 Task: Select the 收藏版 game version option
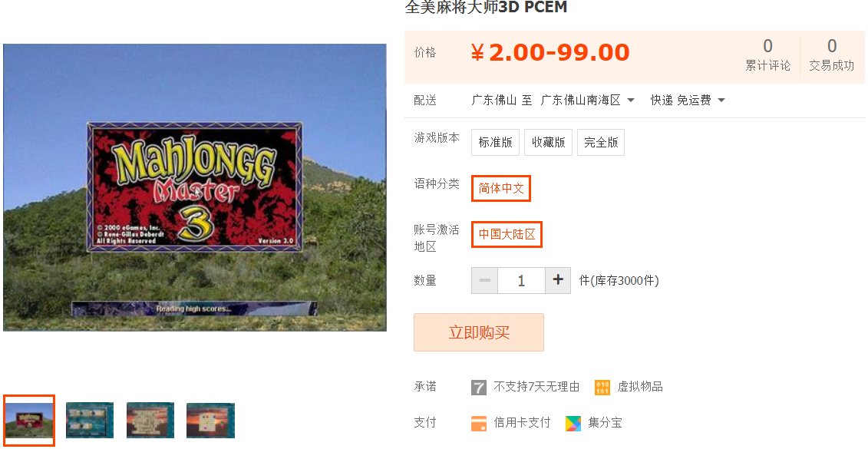tap(548, 142)
